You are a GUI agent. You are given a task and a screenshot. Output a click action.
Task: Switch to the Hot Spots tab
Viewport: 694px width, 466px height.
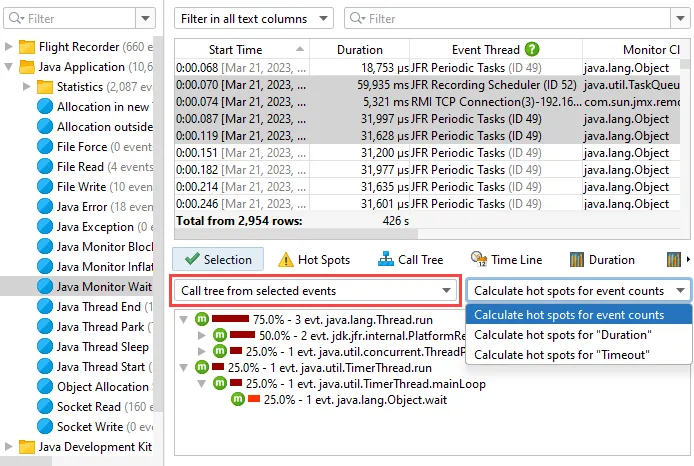pos(314,260)
